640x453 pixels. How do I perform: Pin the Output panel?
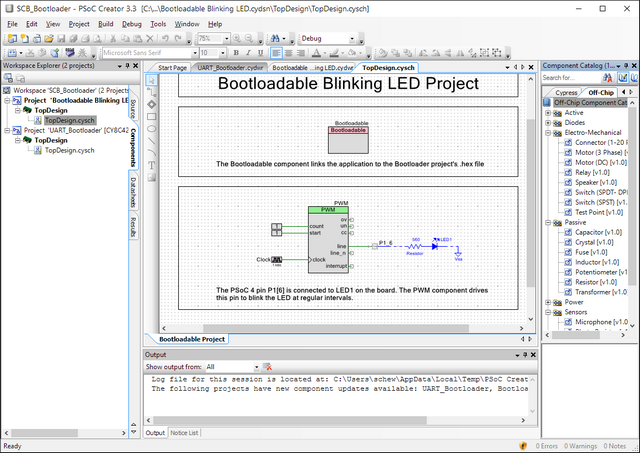pos(525,355)
